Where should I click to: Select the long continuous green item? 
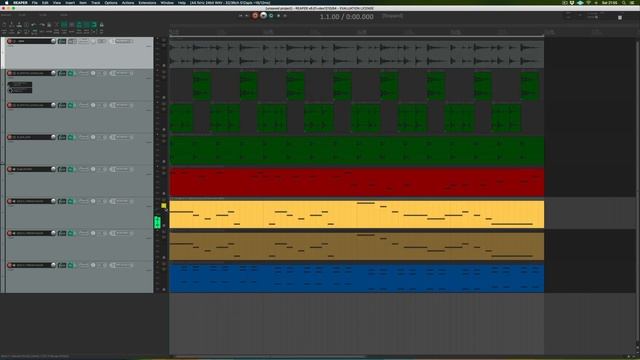[x=356, y=150]
